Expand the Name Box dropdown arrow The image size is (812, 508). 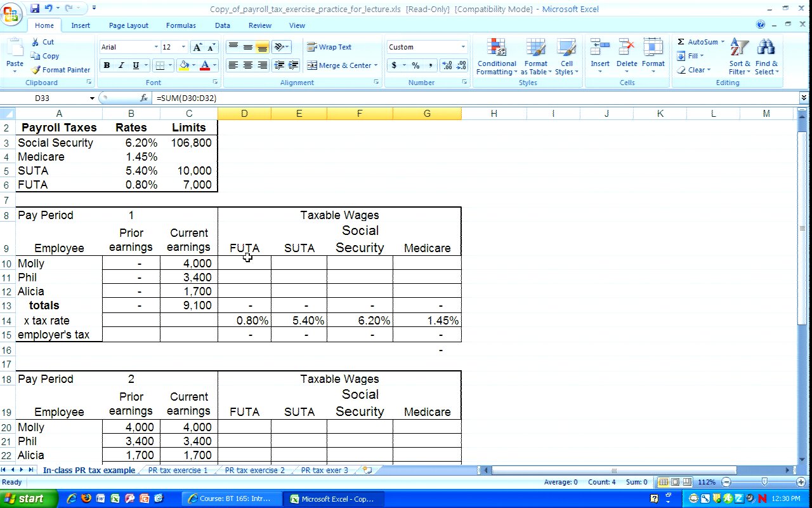pyautogui.click(x=92, y=98)
